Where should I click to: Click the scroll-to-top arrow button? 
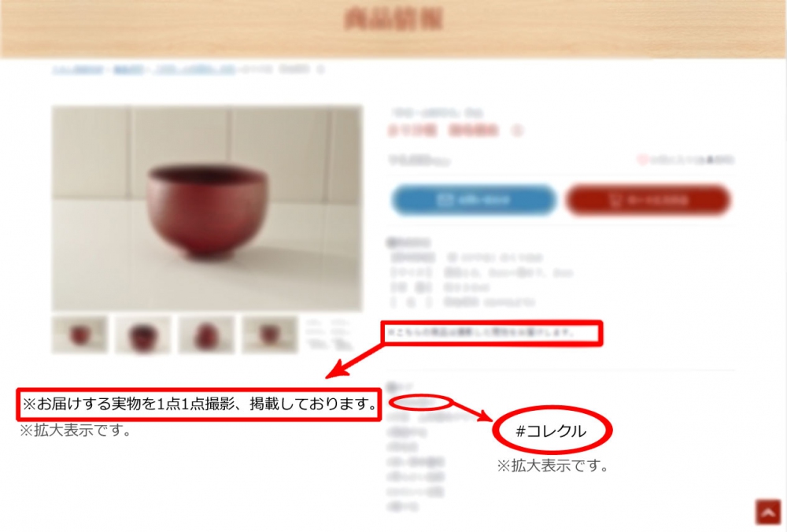click(768, 512)
